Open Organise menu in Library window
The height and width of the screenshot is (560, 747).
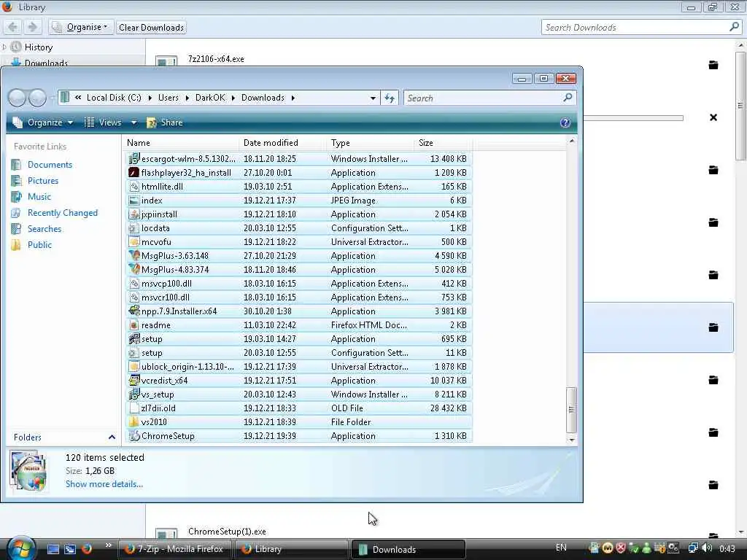[x=81, y=27]
